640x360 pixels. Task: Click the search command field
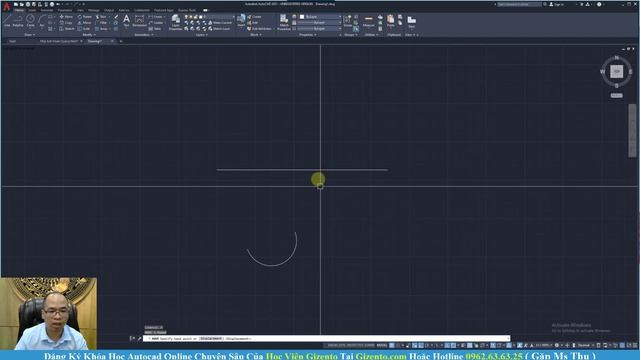[519, 4]
